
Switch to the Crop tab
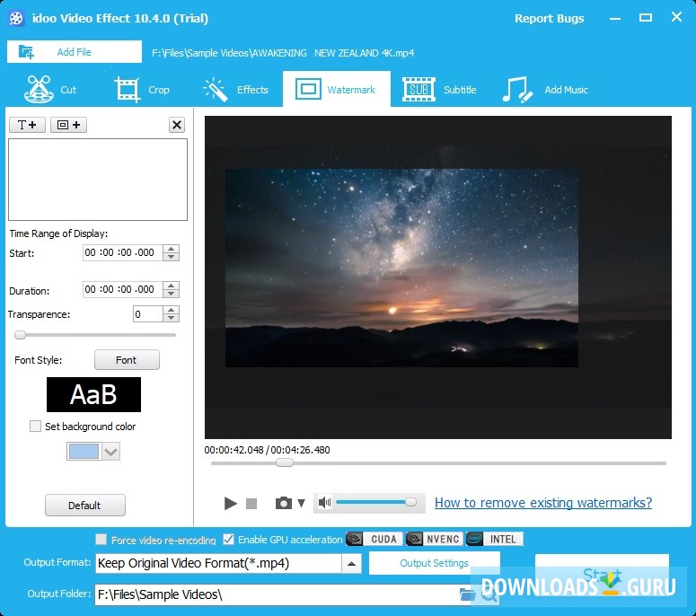[x=142, y=90]
